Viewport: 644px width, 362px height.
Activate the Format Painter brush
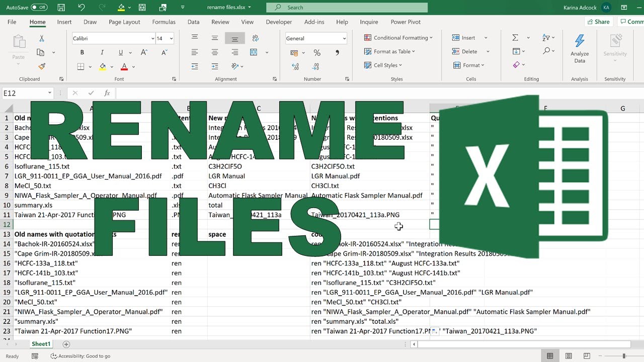point(42,66)
